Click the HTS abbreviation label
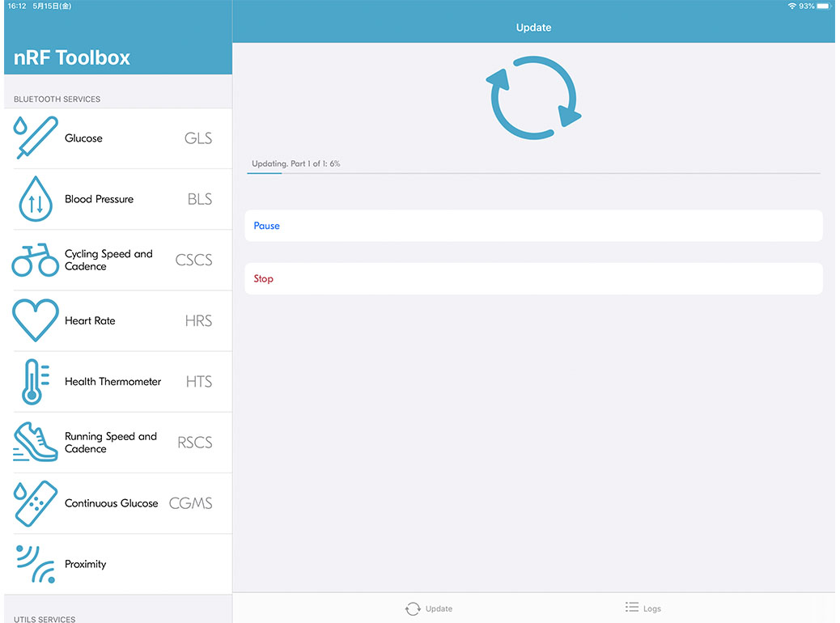 tap(199, 381)
